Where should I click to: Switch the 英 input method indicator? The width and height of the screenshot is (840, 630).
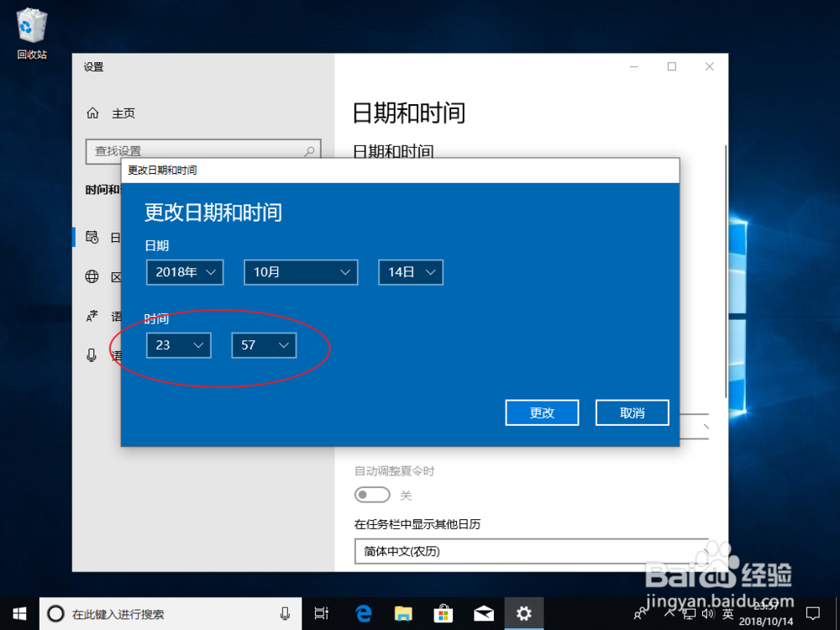pyautogui.click(x=727, y=614)
